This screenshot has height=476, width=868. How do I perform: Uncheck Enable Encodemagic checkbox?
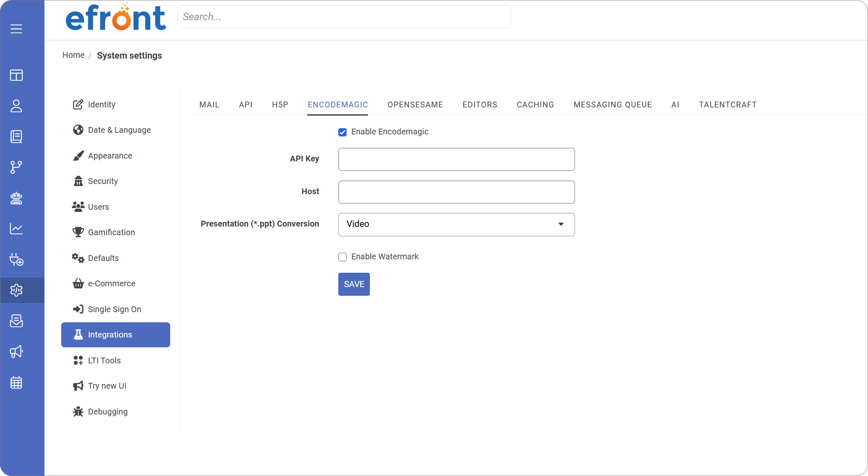click(x=342, y=132)
